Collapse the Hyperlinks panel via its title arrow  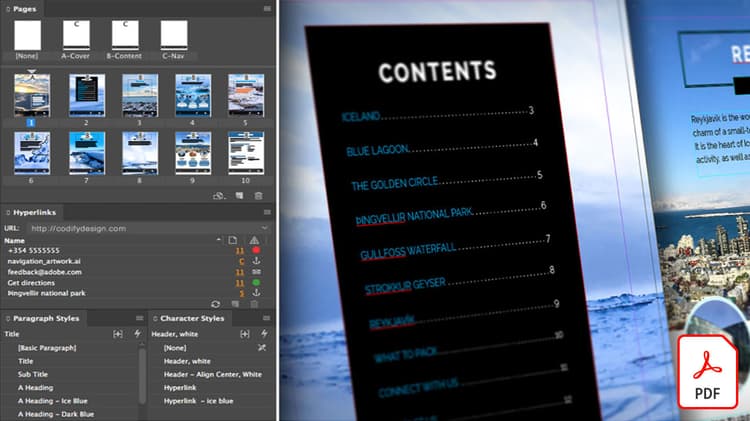pyautogui.click(x=8, y=212)
